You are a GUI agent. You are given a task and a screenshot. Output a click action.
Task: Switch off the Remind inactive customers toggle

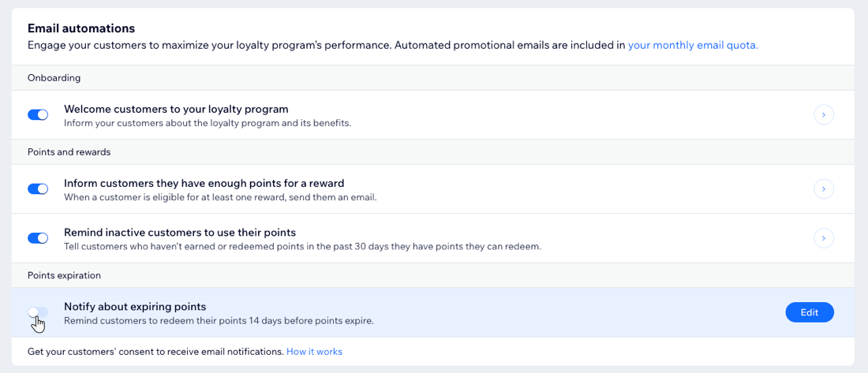(x=38, y=238)
